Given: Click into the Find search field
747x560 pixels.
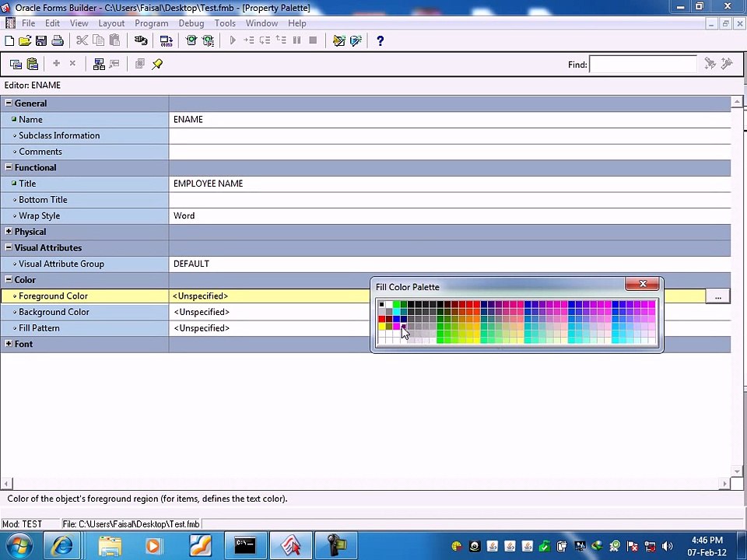Looking at the screenshot, I should point(644,65).
